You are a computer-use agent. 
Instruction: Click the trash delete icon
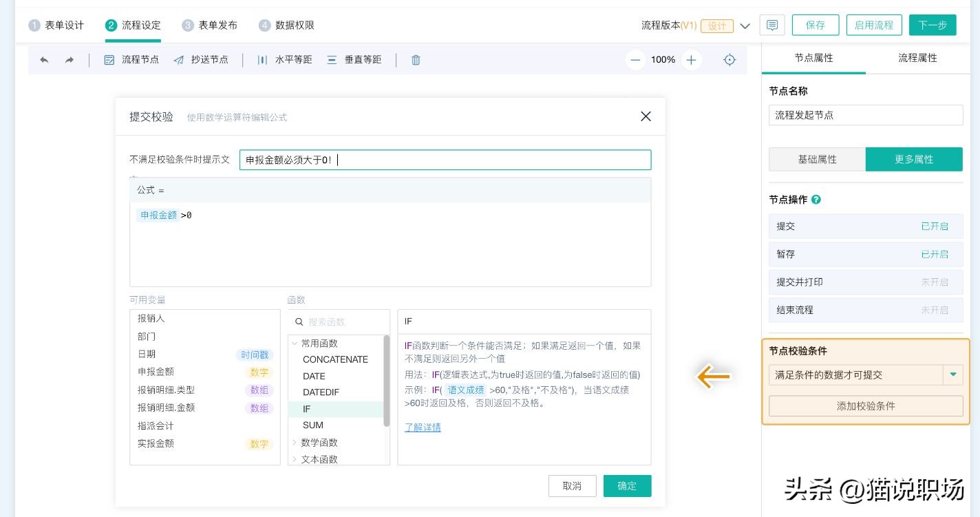point(415,60)
